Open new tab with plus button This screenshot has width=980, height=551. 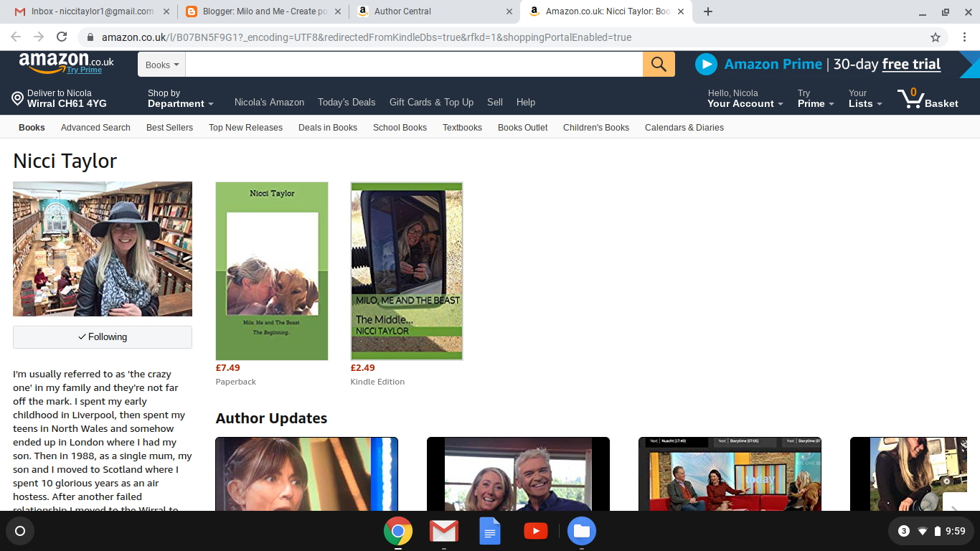(708, 11)
